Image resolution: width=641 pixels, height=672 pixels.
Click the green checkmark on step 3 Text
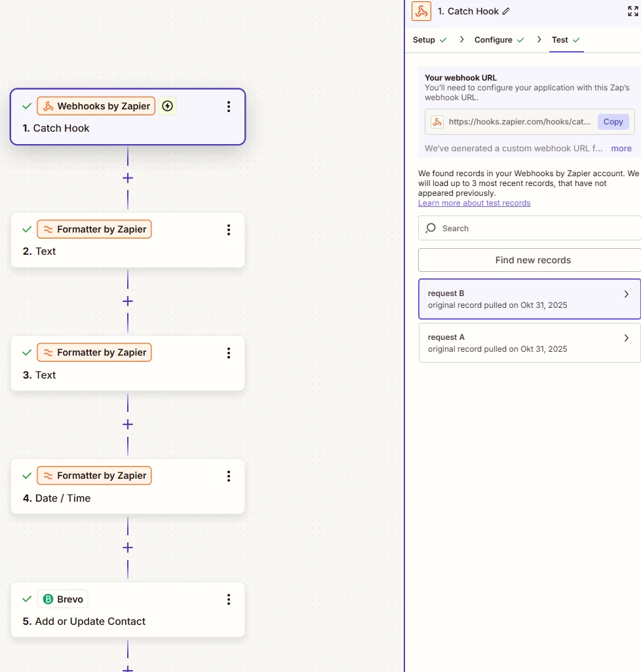click(27, 352)
